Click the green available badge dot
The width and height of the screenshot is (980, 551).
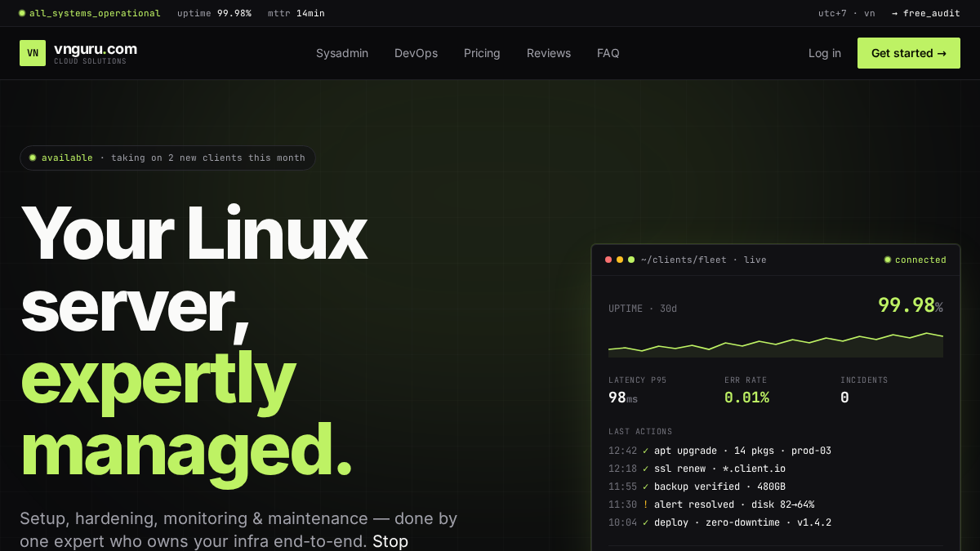point(33,158)
